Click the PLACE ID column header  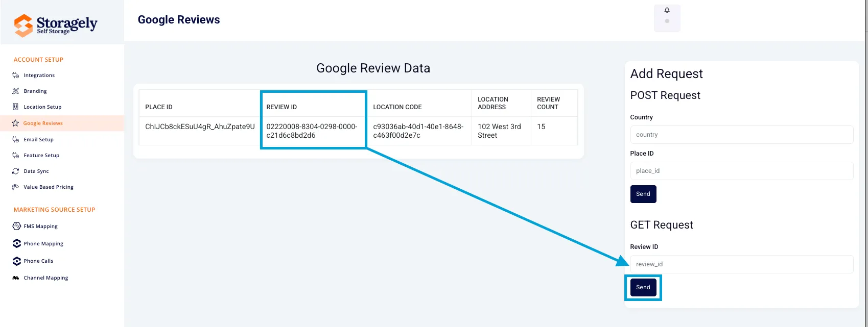point(159,107)
